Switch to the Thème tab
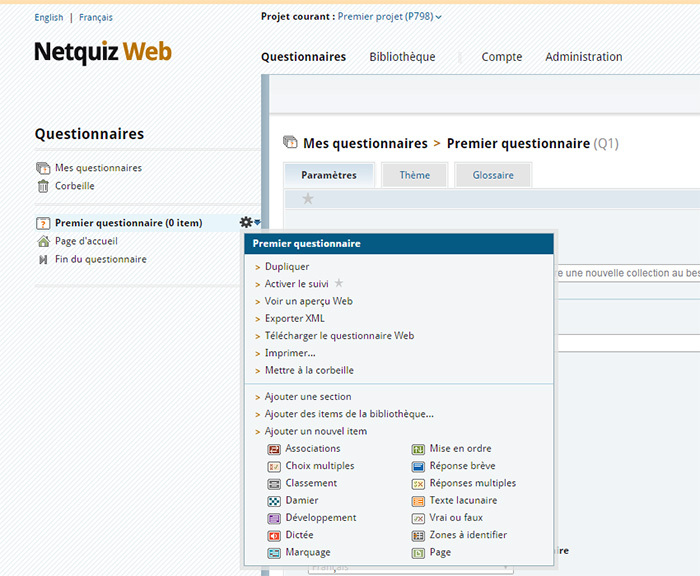This screenshot has height=576, width=700. [x=415, y=175]
